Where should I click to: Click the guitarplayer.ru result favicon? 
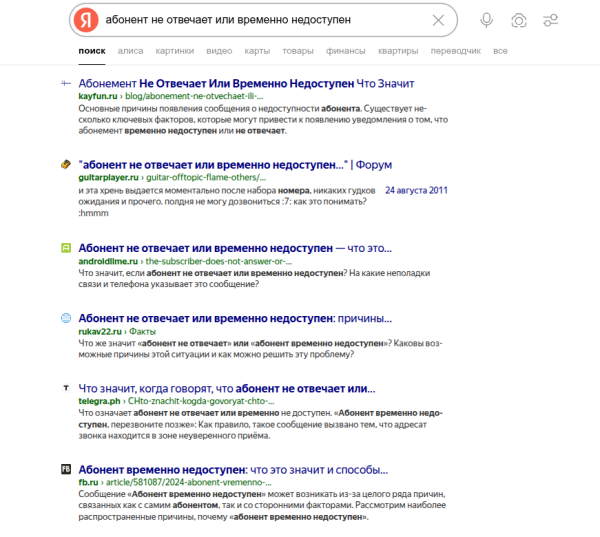66,164
